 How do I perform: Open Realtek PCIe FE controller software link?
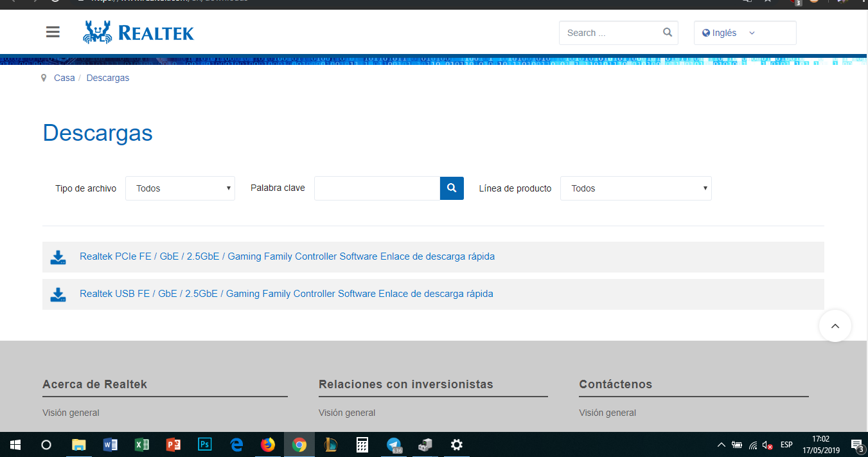pos(287,256)
